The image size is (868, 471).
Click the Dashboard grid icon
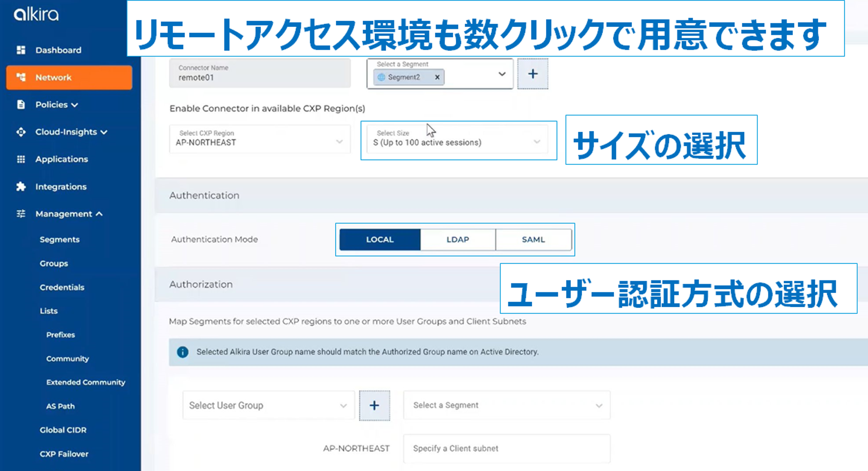21,50
